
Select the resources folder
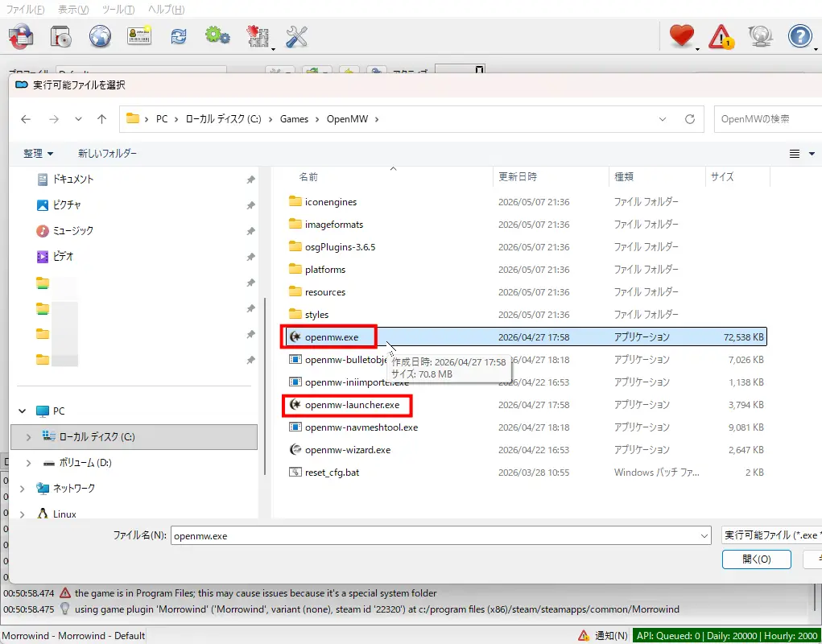pyautogui.click(x=325, y=292)
